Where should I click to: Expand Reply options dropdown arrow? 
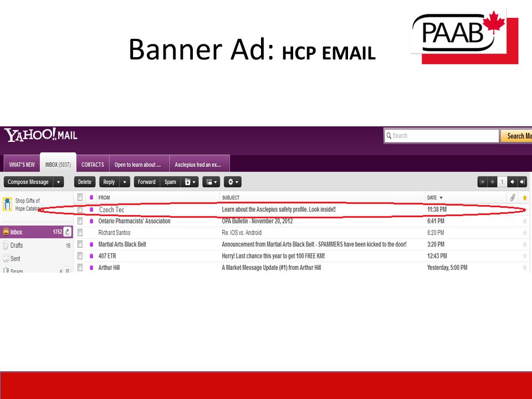[125, 182]
